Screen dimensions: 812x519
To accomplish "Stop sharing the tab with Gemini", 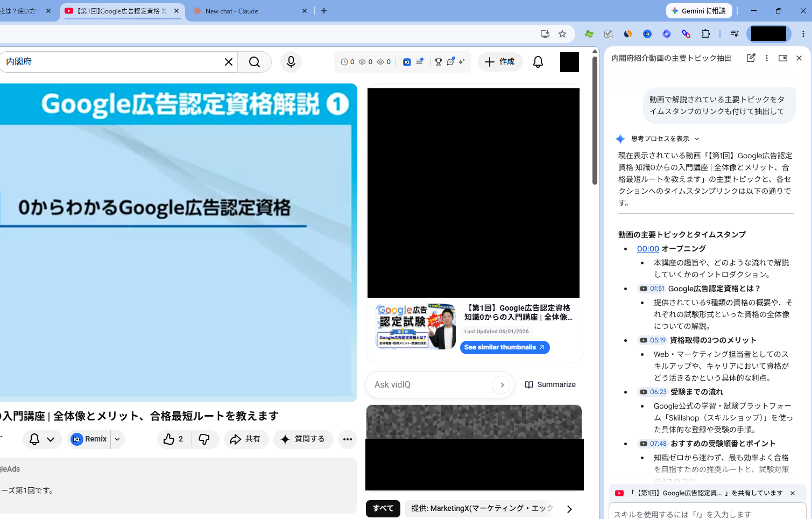I will click(792, 493).
